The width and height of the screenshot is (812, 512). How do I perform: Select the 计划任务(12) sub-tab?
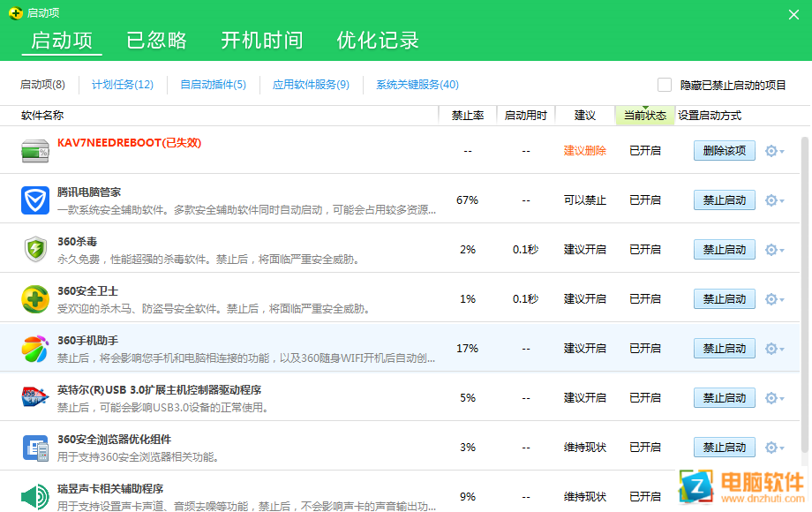(x=123, y=85)
